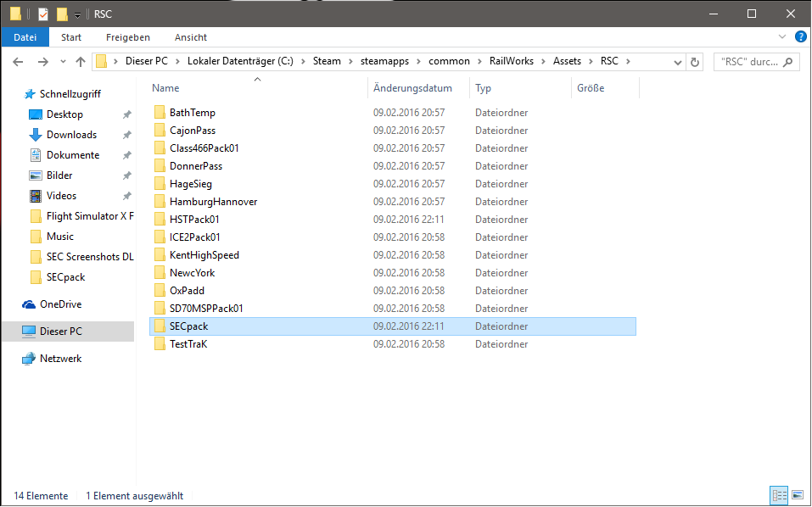Switch to the Freigeben ribbon tab
Image resolution: width=812 pixels, height=507 pixels.
[128, 37]
